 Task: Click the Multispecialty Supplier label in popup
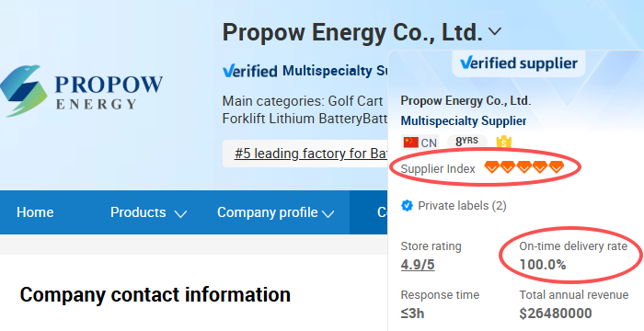(464, 120)
